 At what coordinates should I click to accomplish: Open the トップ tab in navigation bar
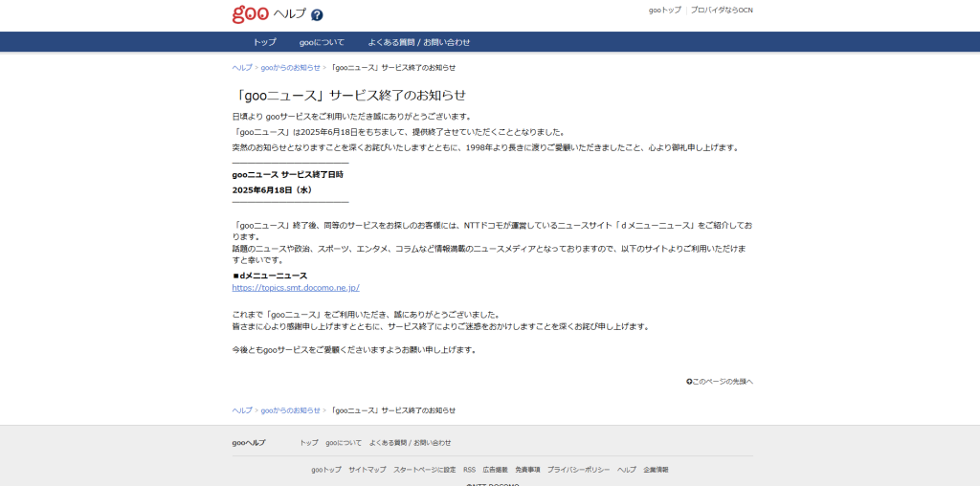tap(264, 42)
